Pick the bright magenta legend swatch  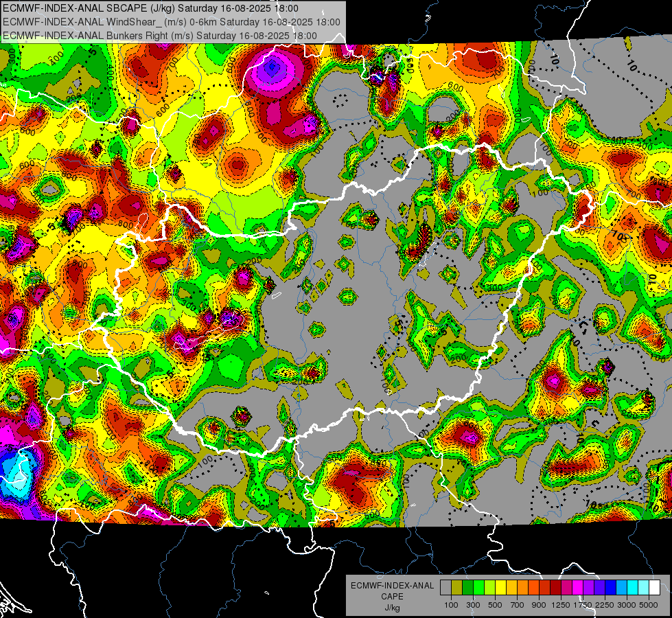click(578, 587)
